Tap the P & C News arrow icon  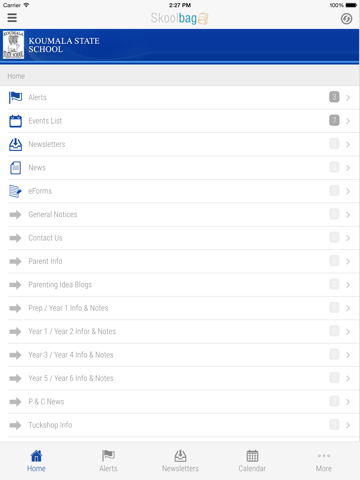click(x=15, y=402)
